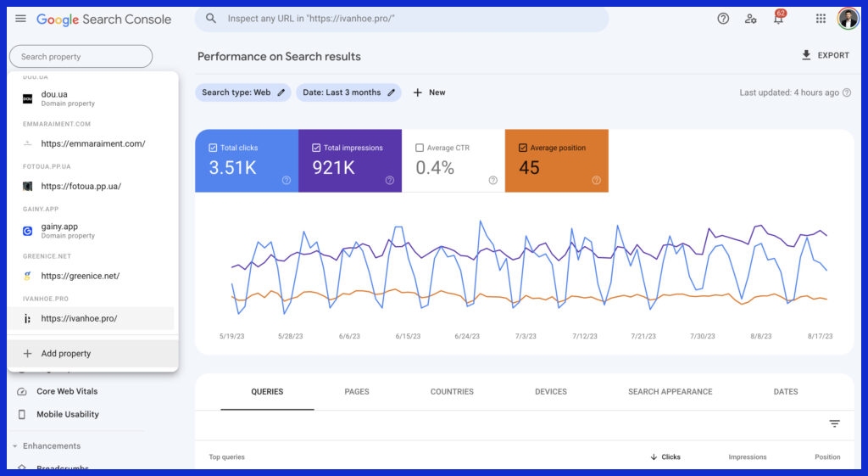Screen dimensions: 868x476
Task: Click the 6/24/23 date label on chart
Action: [x=467, y=336]
